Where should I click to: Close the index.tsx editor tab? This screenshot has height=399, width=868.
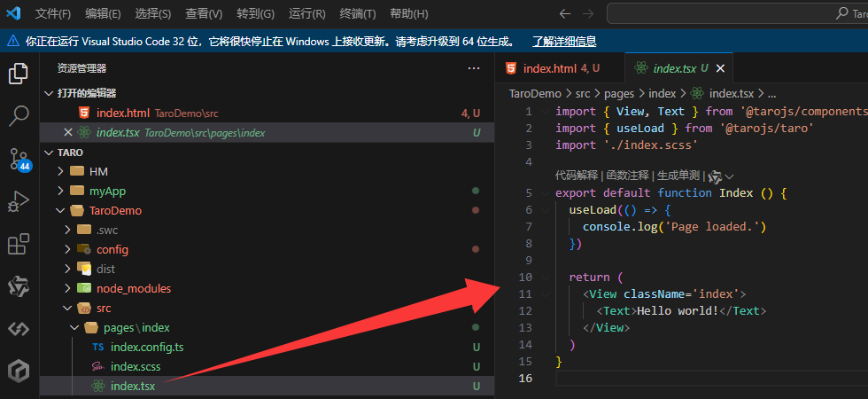720,68
